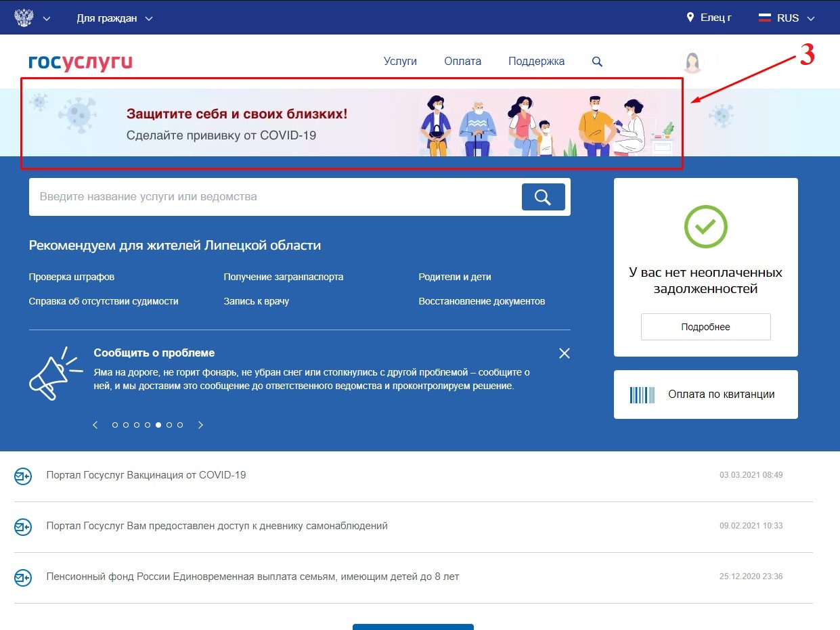Click the envelope icon for the self-observation diary message
Image resolution: width=840 pixels, height=630 pixels.
click(23, 526)
